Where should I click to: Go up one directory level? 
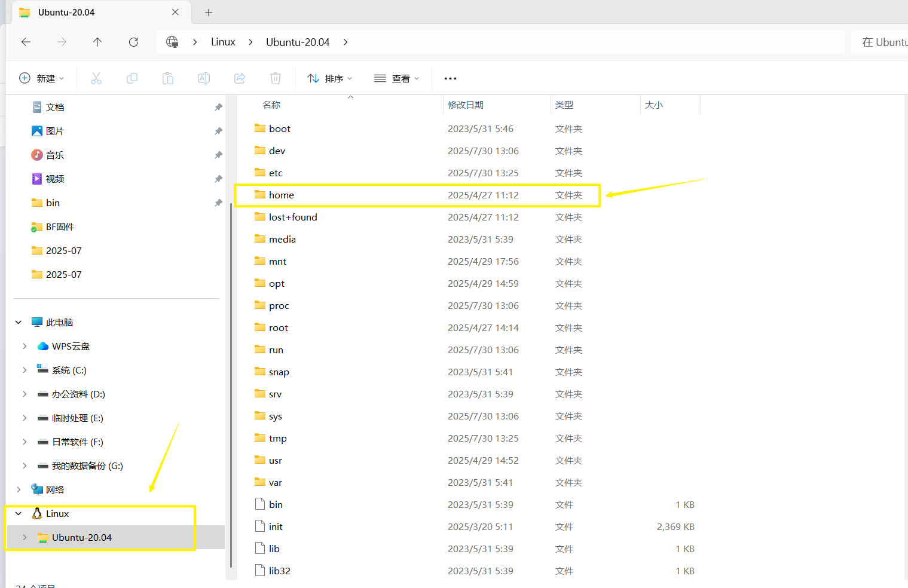[x=97, y=42]
